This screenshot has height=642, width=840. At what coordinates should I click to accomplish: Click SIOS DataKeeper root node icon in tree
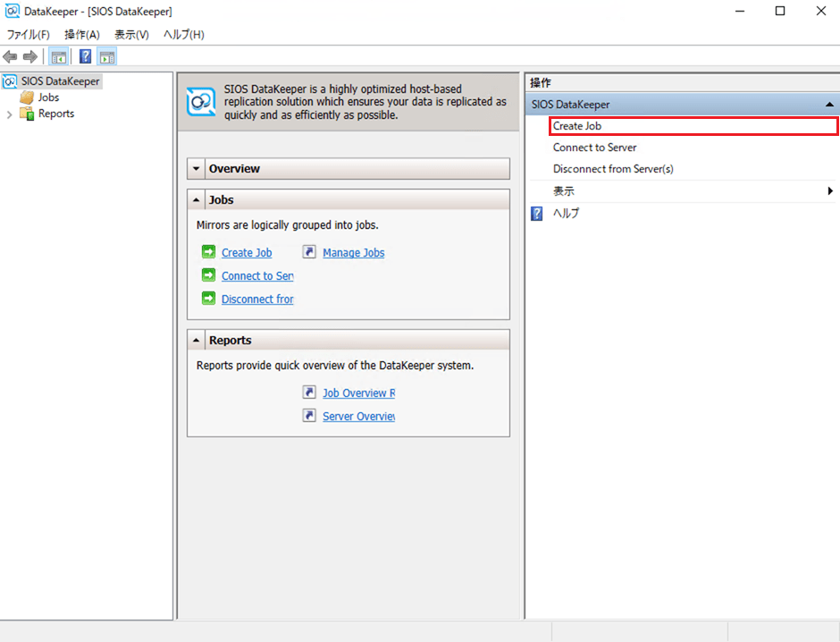[x=10, y=81]
